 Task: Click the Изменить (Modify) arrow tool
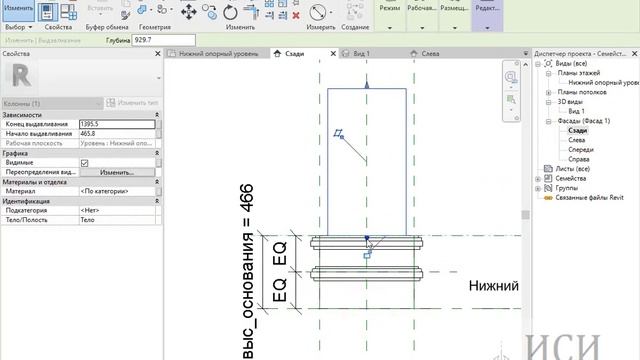coord(18,10)
